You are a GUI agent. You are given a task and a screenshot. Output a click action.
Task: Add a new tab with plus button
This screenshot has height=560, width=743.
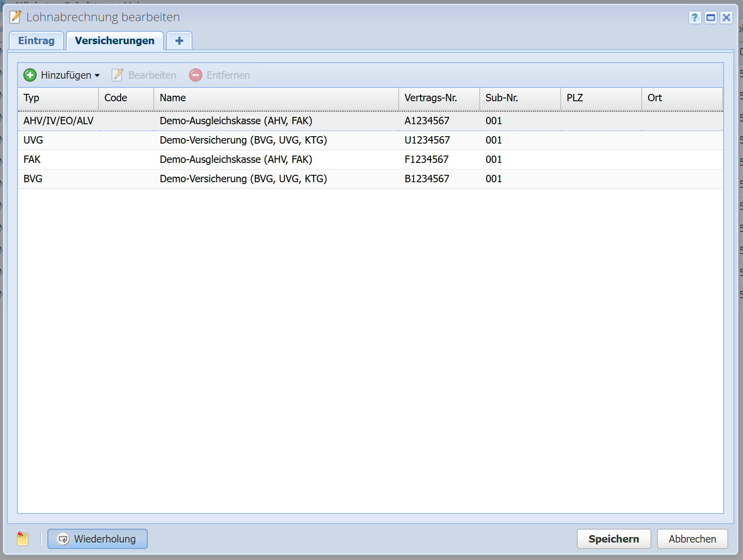179,40
